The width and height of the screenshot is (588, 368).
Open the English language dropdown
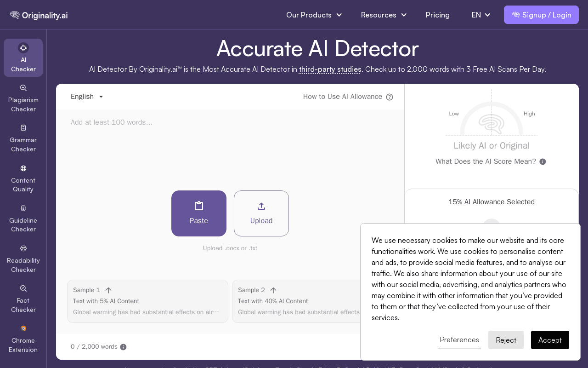[87, 97]
